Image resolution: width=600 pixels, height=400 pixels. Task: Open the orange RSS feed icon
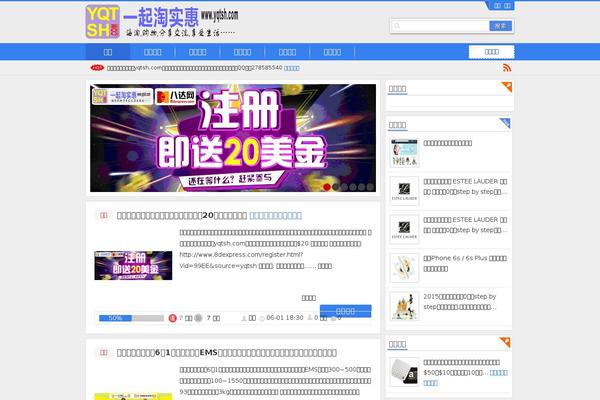click(x=507, y=68)
